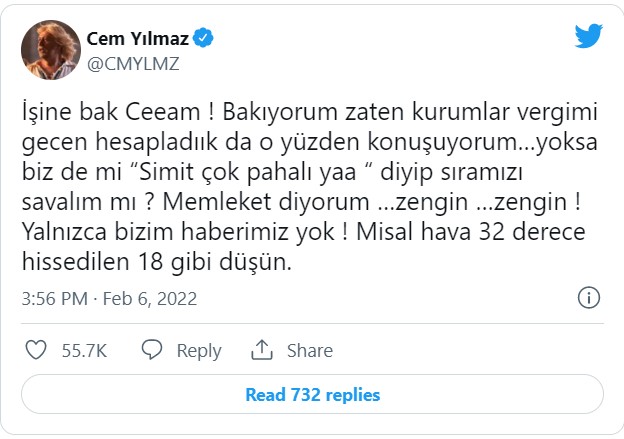Open the Read 732 replies button
The height and width of the screenshot is (439, 624).
click(x=312, y=394)
